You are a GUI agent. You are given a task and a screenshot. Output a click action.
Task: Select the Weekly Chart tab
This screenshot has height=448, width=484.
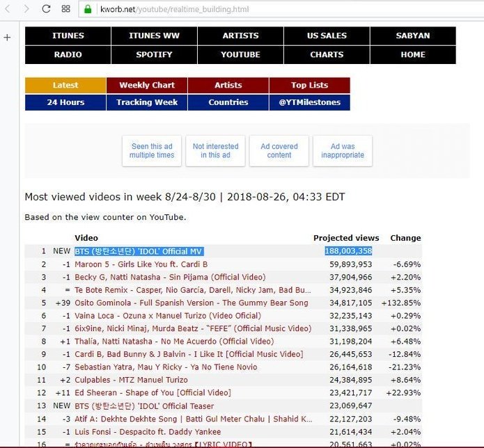[x=147, y=85]
